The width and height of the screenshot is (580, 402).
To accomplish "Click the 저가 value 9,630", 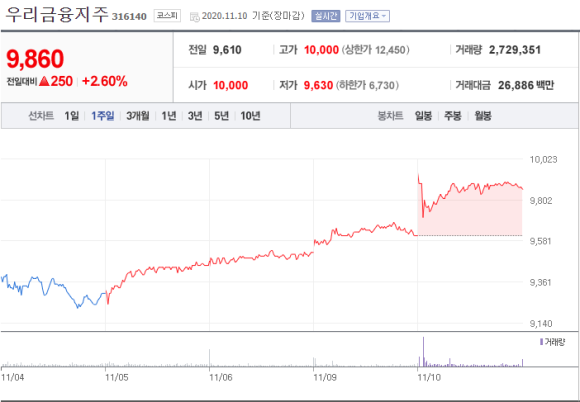I will click(318, 85).
